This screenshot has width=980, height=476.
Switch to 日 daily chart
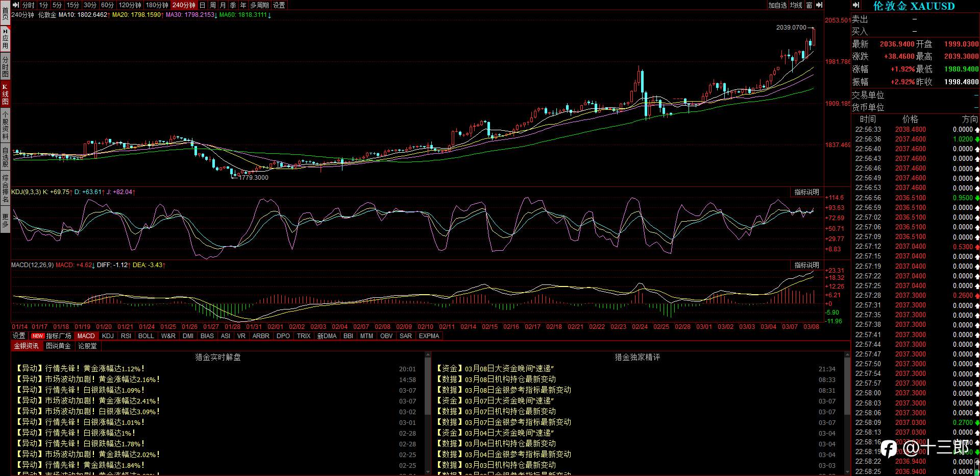(x=203, y=5)
